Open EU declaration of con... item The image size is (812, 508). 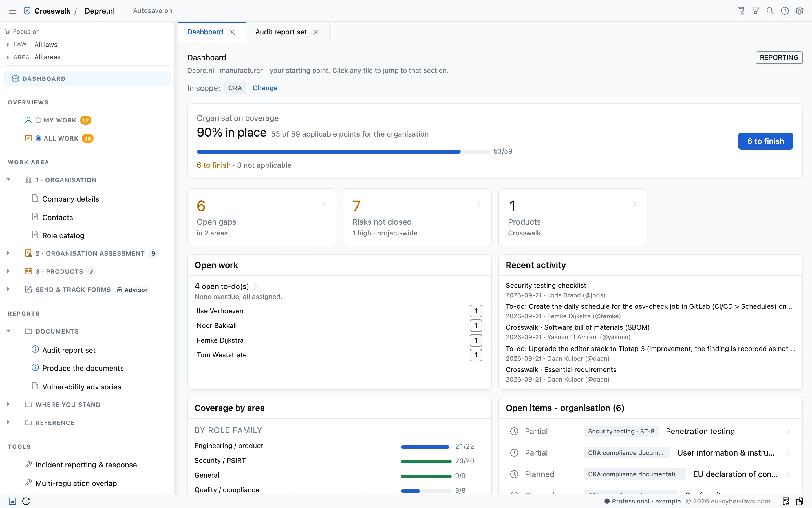[x=650, y=474]
